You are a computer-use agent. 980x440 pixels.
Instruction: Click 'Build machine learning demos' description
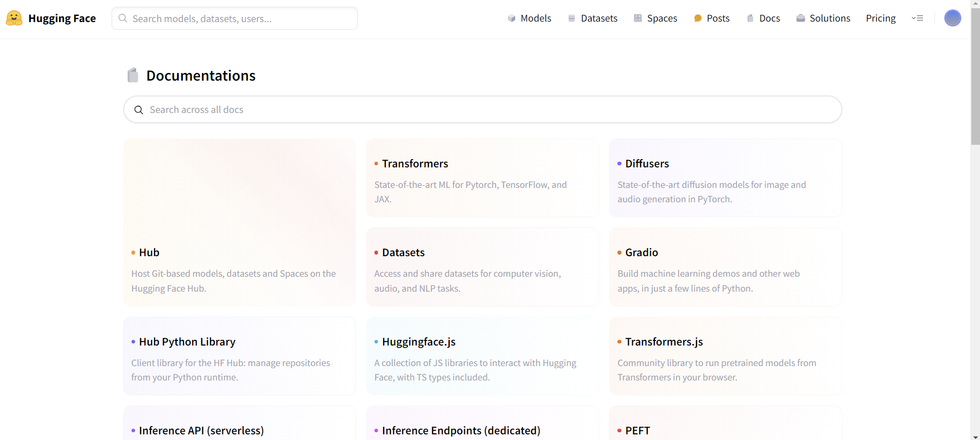[709, 281]
